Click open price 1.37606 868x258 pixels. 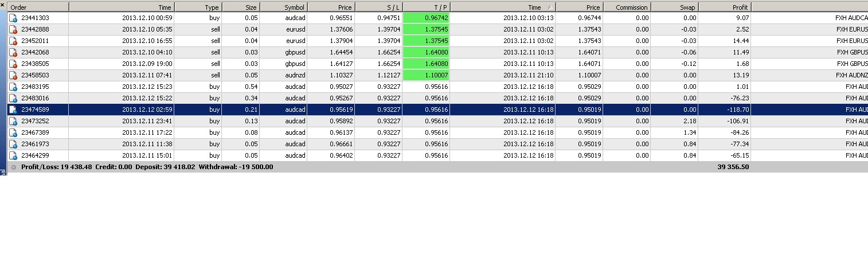341,29
